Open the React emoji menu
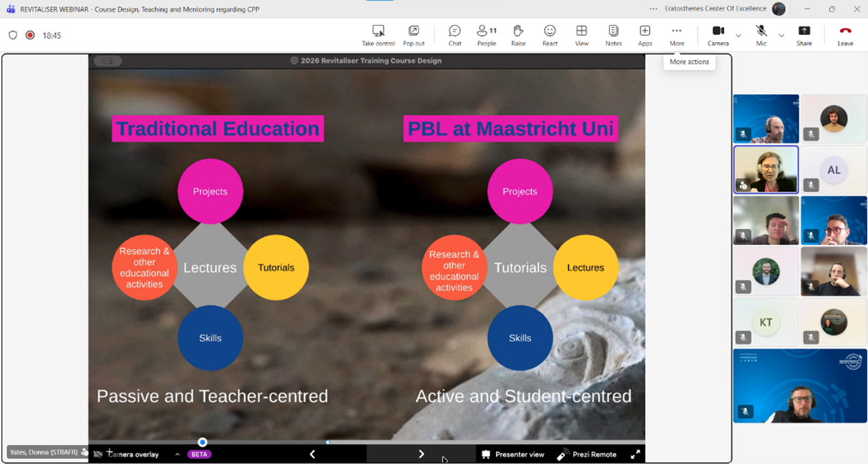The height and width of the screenshot is (464, 868). [x=550, y=35]
